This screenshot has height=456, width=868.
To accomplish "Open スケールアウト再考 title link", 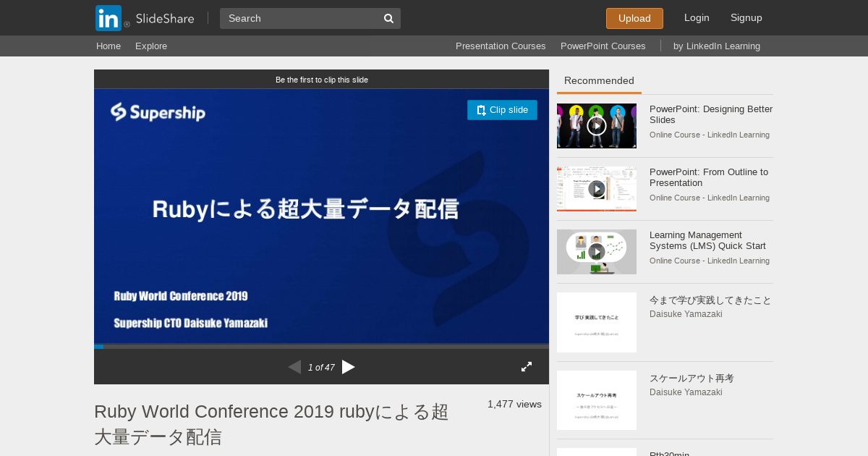I will (692, 379).
